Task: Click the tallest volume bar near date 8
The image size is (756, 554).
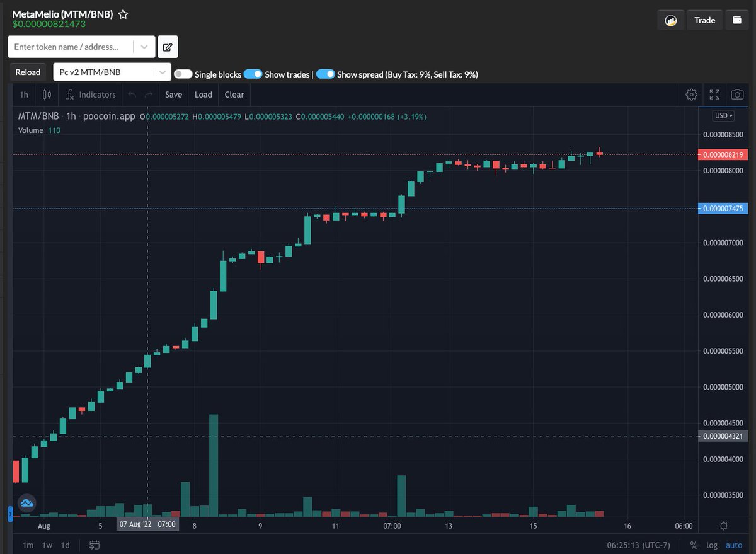Action: (214, 466)
